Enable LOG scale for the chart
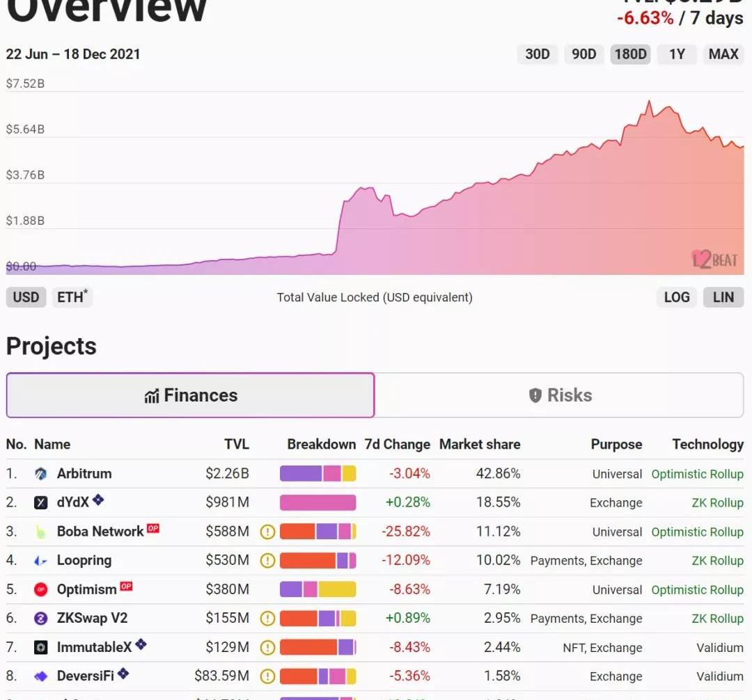Viewport: 752px width, 700px height. [676, 297]
